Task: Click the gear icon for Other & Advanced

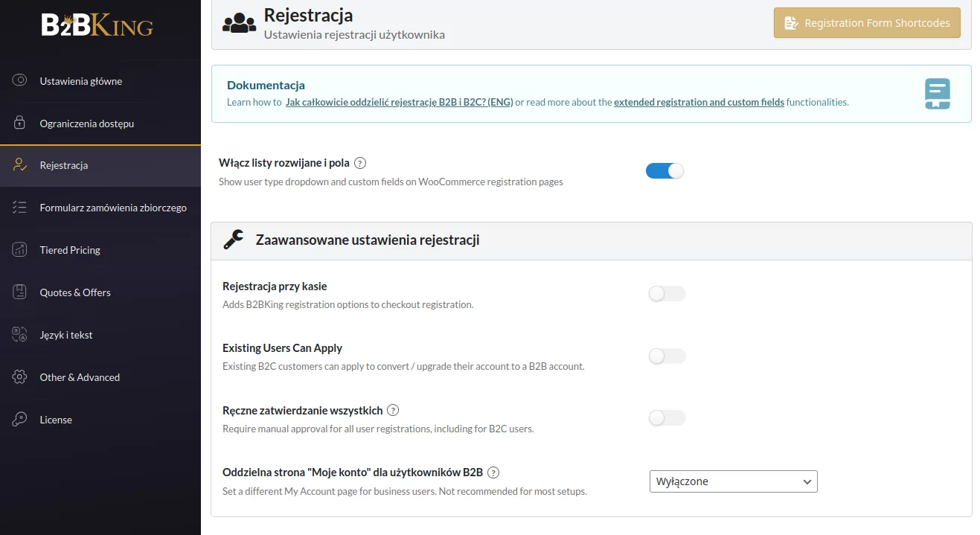Action: [x=20, y=377]
